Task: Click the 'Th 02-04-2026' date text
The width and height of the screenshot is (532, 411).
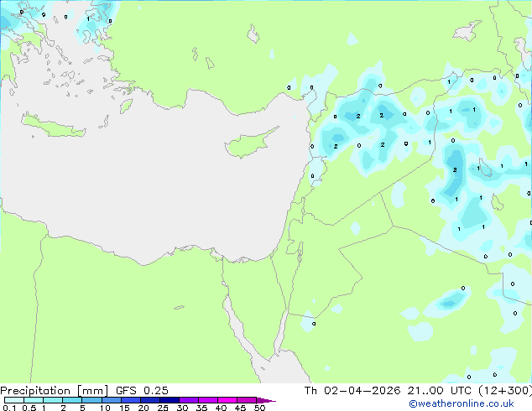Action: pos(352,391)
